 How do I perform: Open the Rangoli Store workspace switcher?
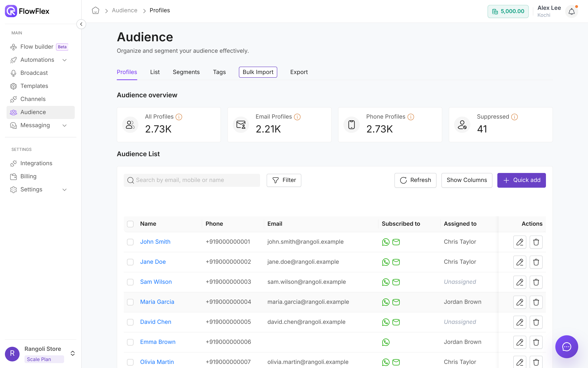(x=40, y=354)
